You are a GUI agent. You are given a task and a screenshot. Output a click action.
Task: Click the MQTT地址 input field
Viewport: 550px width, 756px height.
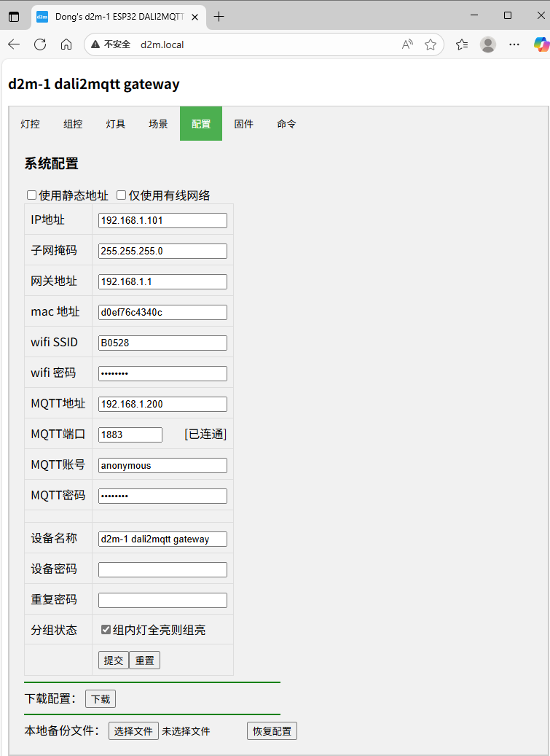[162, 404]
